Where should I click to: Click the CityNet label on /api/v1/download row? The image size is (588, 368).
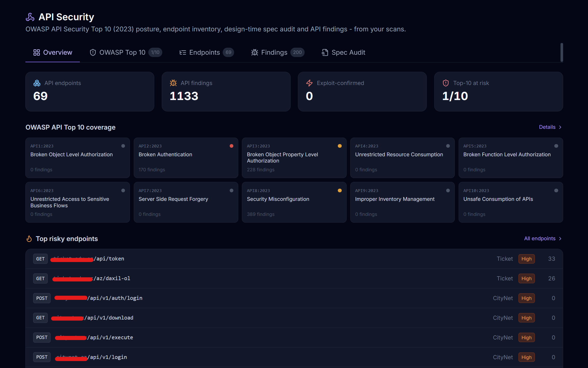coord(503,318)
